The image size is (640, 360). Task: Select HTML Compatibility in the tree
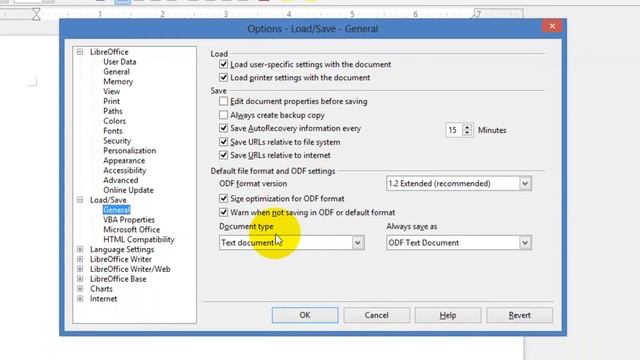click(139, 240)
